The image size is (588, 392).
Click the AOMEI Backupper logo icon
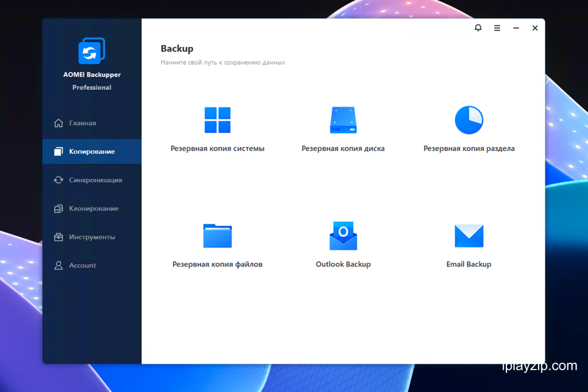[x=91, y=51]
